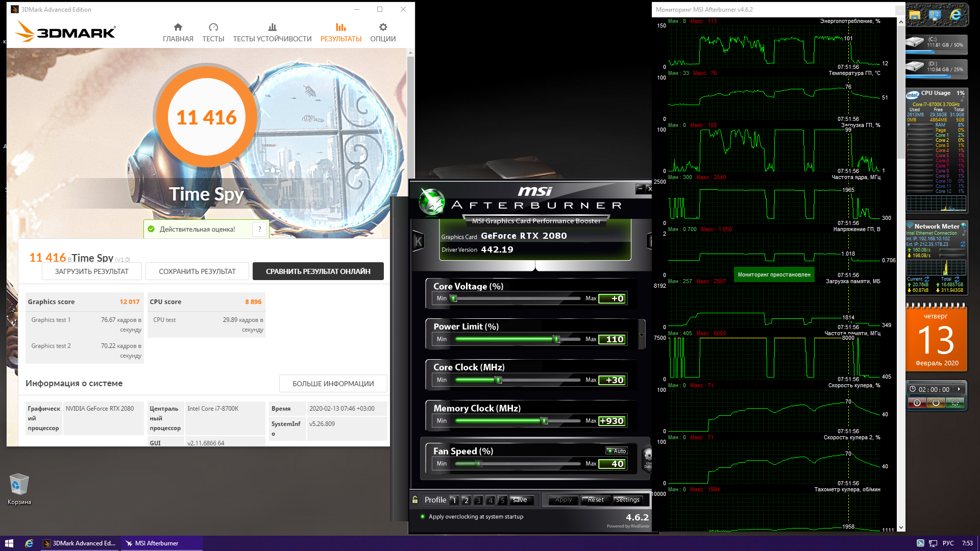The height and width of the screenshot is (551, 980).
Task: Open the K Kombustor side button
Action: [418, 241]
